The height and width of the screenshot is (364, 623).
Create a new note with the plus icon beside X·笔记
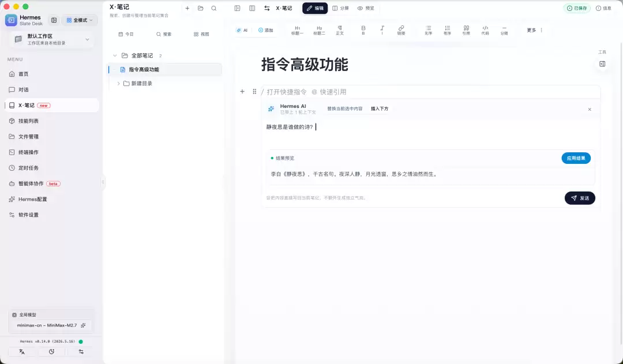tap(187, 8)
